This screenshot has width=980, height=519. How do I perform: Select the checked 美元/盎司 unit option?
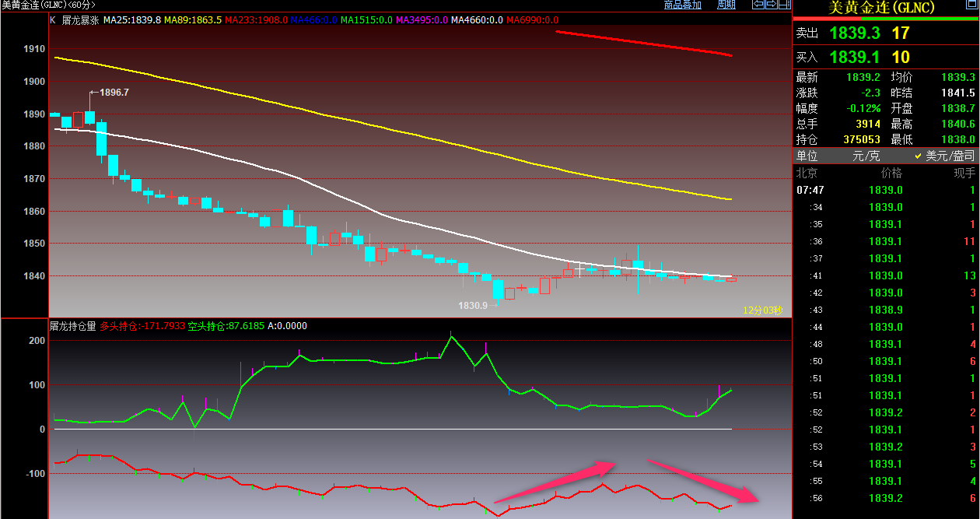coord(944,156)
